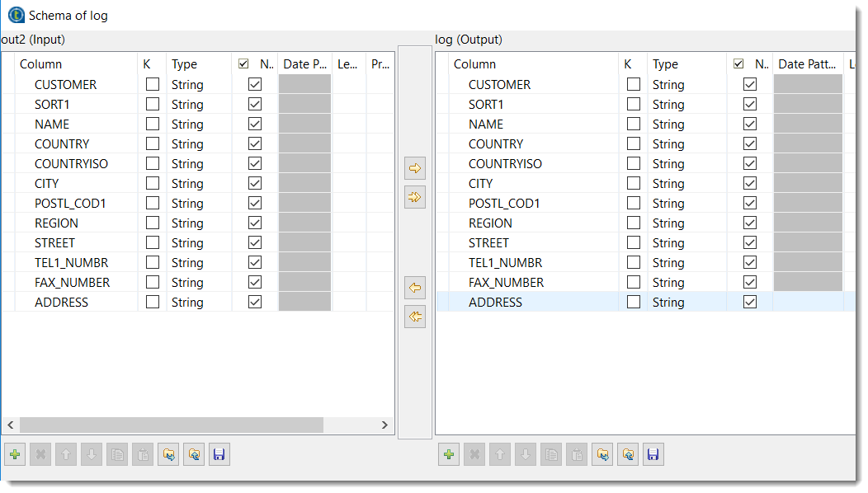868x493 pixels.
Task: Click the Column header in input panel
Action: [76, 63]
